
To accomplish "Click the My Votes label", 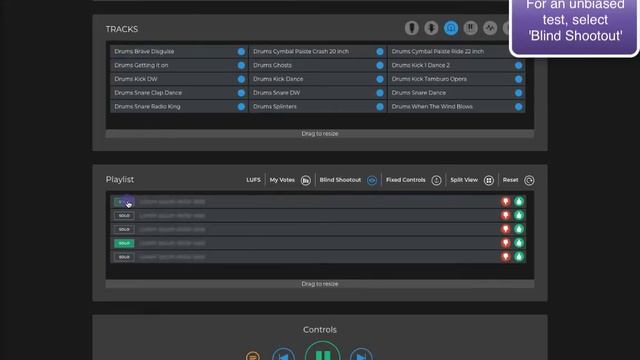I will click(282, 180).
